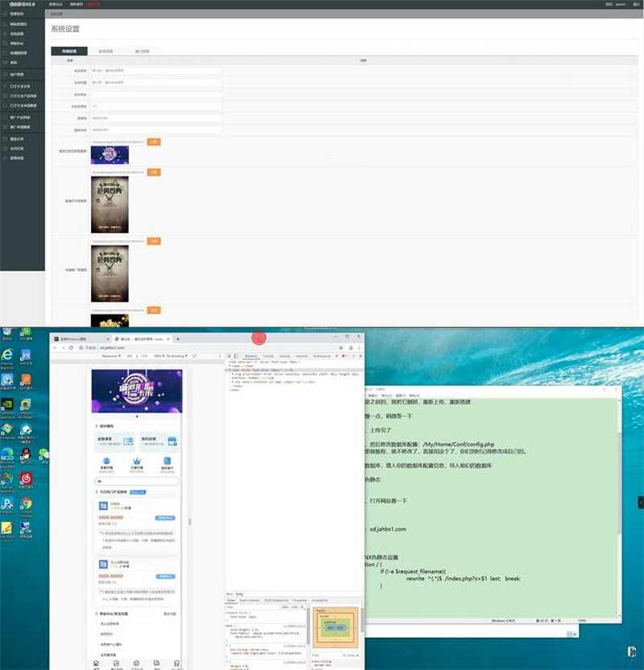644x670 pixels.
Task: Click the back arrow in Chrome browser
Action: click(55, 348)
